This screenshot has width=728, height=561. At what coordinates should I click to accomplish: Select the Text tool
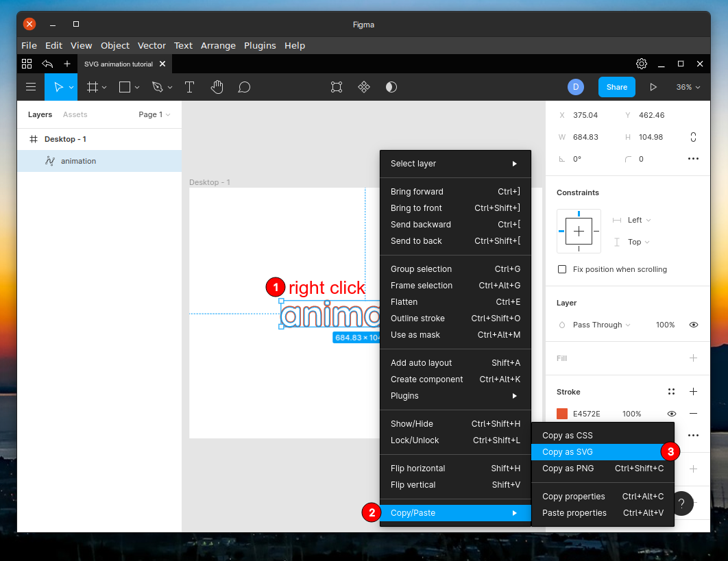(189, 87)
